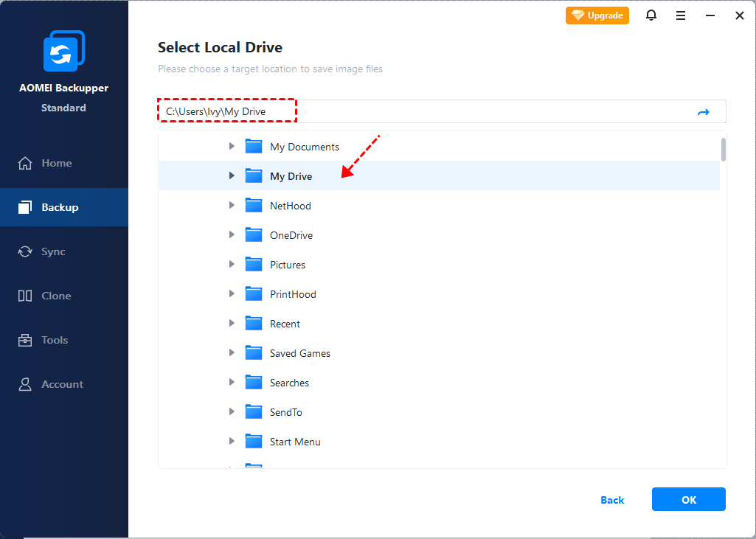Click the SendTo folder icon
The height and width of the screenshot is (539, 756).
pyautogui.click(x=254, y=411)
